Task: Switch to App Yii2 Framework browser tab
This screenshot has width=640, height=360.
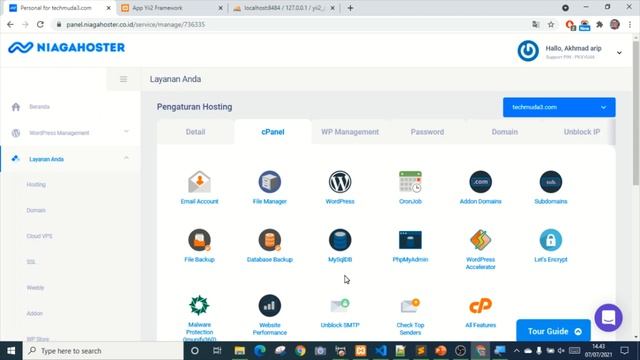Action: click(172, 8)
